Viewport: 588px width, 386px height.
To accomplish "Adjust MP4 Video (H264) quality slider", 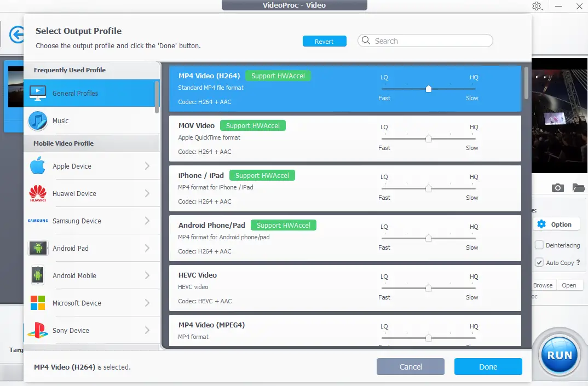I will (429, 89).
